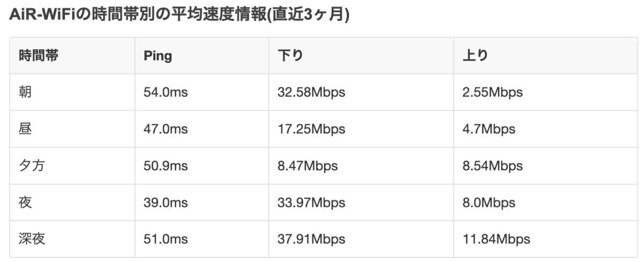644x262 pixels.
Task: Click the 昼 row label
Action: click(25, 129)
